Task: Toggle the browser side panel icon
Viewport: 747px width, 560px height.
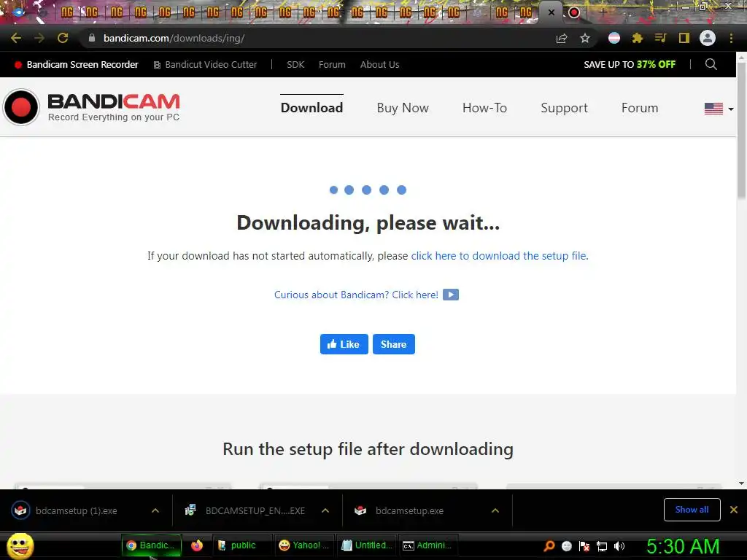Action: point(684,38)
